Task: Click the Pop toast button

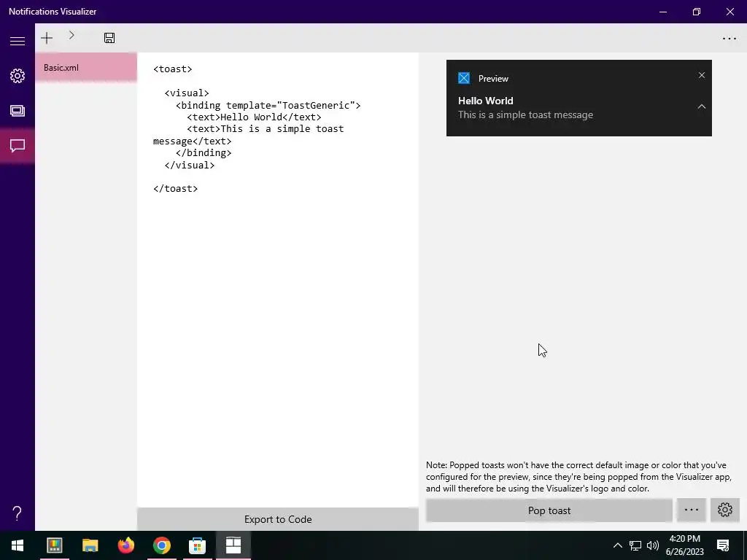Action: pos(549,510)
